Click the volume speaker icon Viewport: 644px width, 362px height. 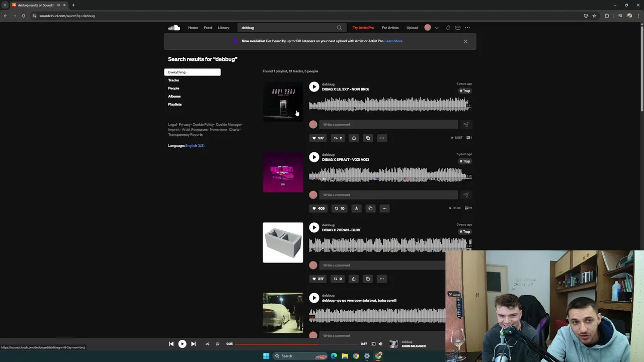pyautogui.click(x=380, y=344)
